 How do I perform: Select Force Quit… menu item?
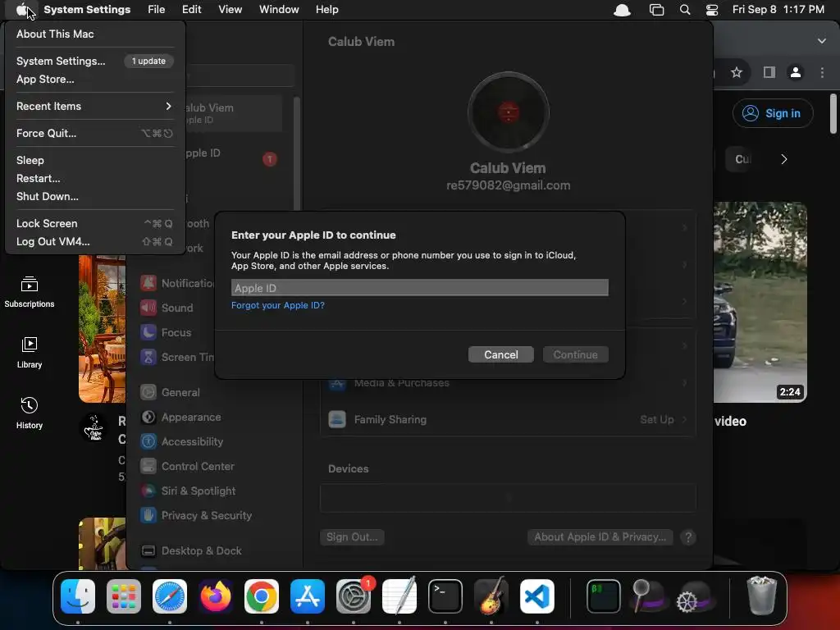[x=94, y=133]
